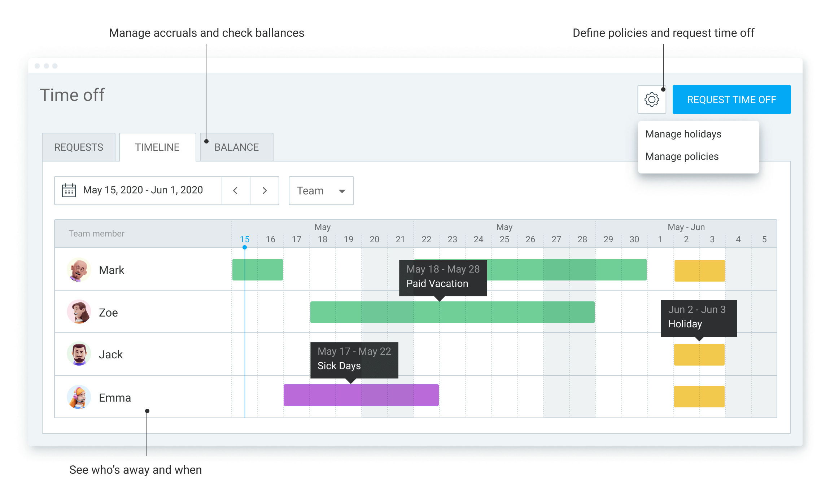The width and height of the screenshot is (830, 504).
Task: Click Mark's avatar
Action: [x=79, y=270]
